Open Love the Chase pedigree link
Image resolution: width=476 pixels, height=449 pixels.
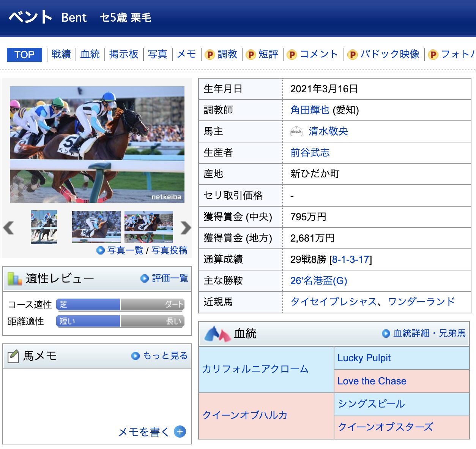(372, 381)
